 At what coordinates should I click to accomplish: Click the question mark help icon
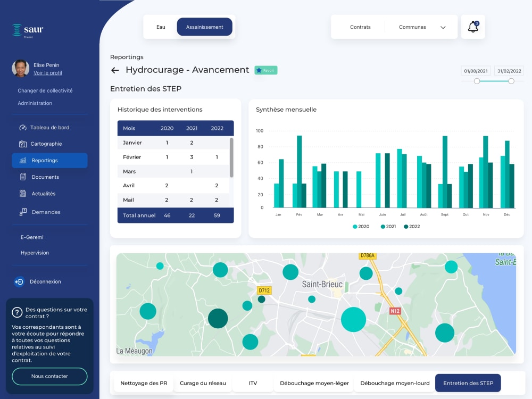click(x=17, y=312)
